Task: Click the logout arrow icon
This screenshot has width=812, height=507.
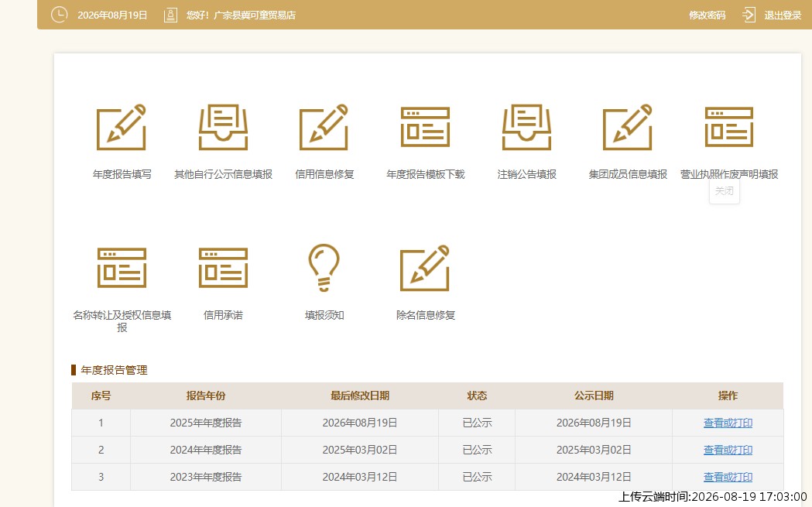Action: point(749,15)
